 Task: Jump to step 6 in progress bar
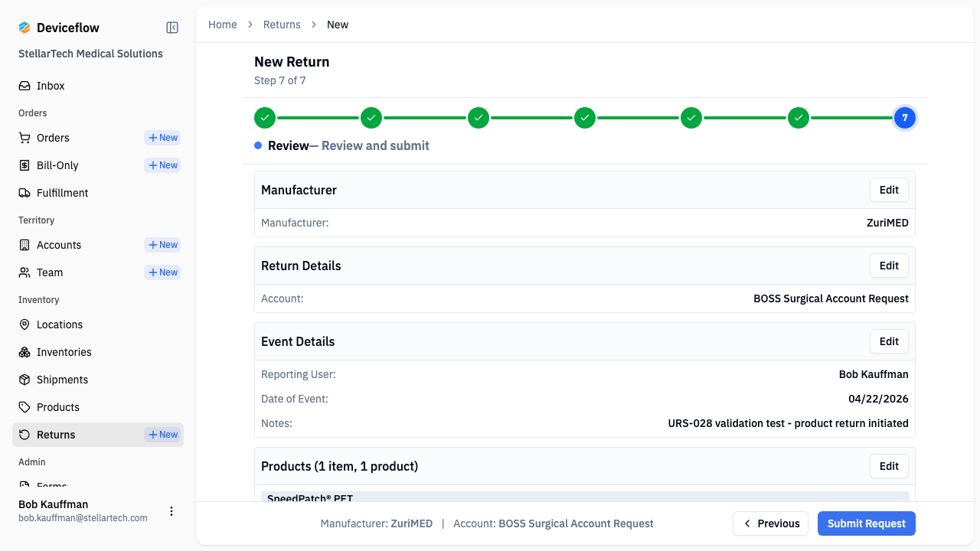click(x=799, y=118)
